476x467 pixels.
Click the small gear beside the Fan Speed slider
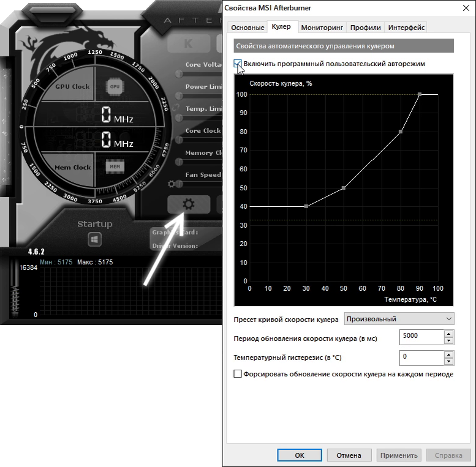pos(171,184)
